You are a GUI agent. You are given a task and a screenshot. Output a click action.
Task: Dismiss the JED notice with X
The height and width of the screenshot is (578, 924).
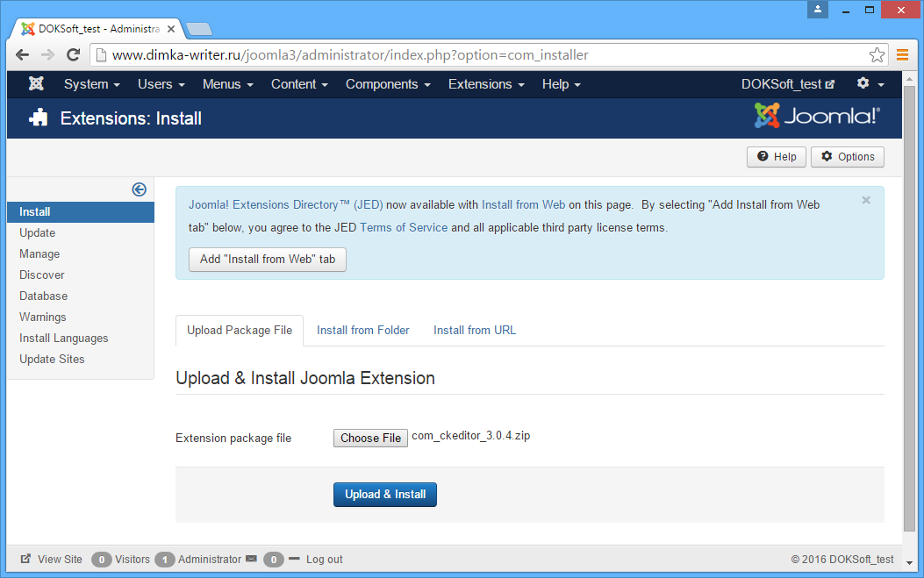(866, 201)
